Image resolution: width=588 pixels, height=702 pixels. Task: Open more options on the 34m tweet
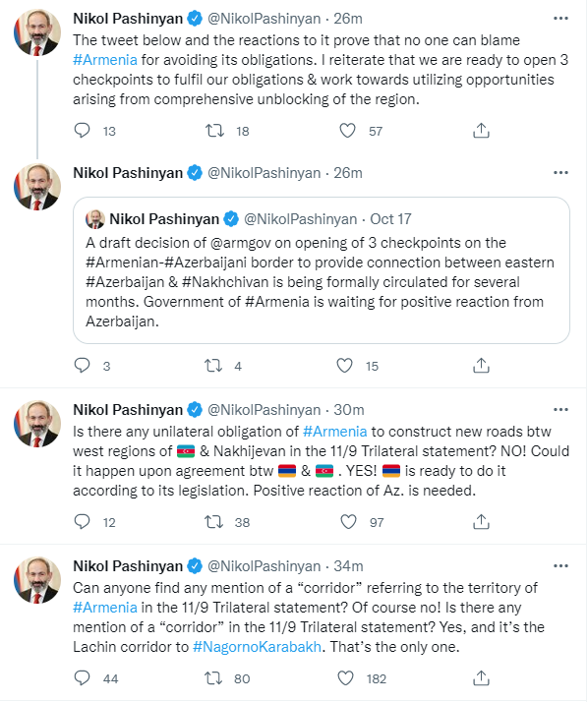[x=560, y=566]
